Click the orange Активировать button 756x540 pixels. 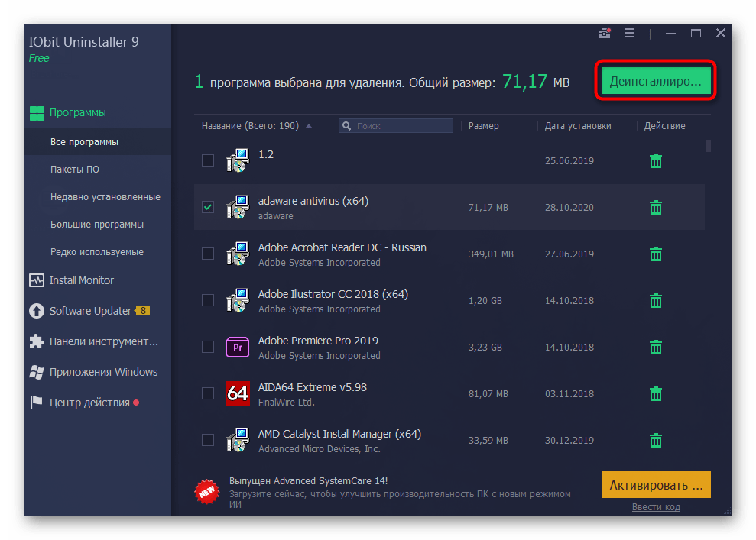coord(656,484)
